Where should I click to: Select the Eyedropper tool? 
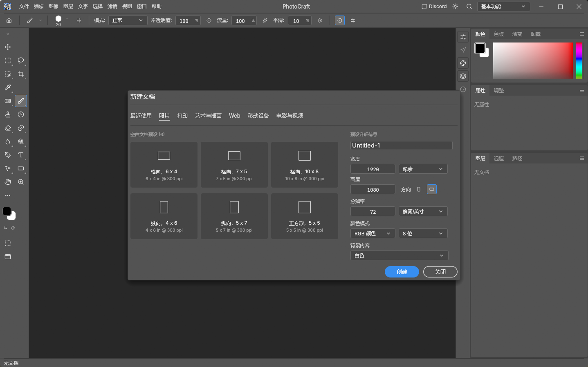point(8,87)
